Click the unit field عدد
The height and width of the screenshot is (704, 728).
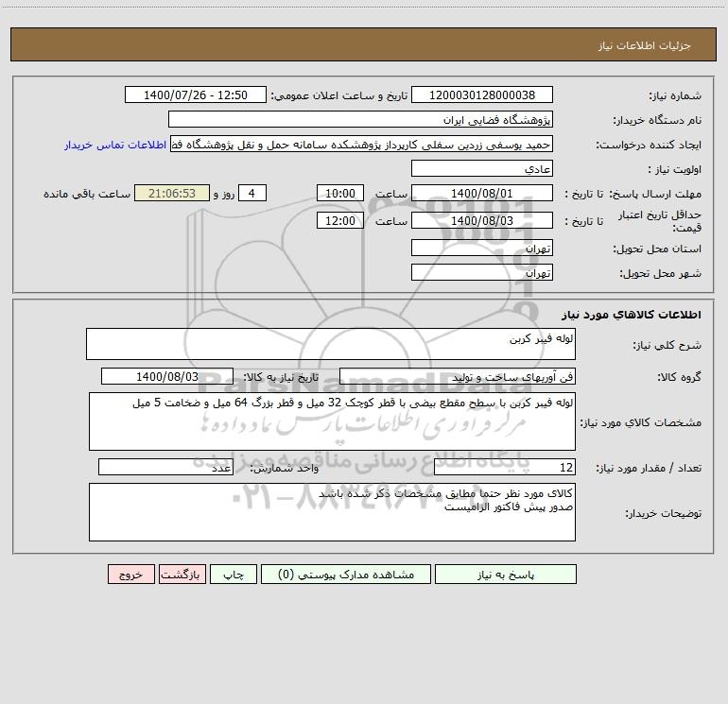pos(165,468)
